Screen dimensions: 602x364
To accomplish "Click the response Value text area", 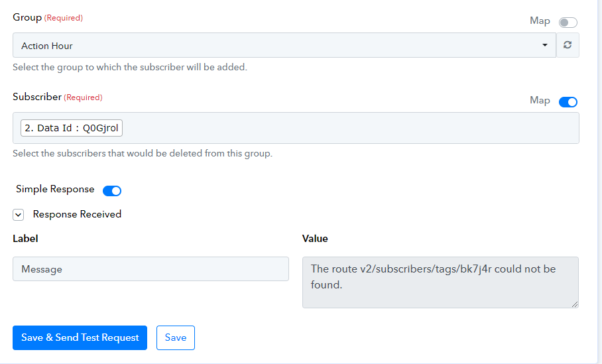I will 440,282.
